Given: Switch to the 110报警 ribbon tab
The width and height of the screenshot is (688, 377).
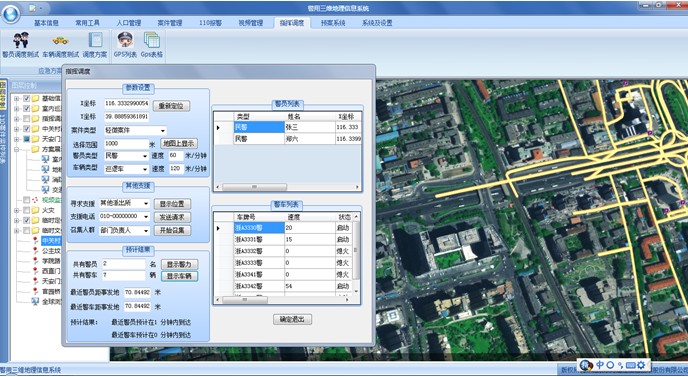Looking at the screenshot, I should (x=211, y=23).
